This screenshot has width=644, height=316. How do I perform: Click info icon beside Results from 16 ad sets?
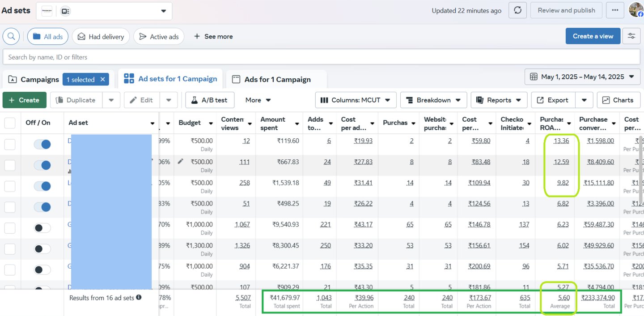139,297
